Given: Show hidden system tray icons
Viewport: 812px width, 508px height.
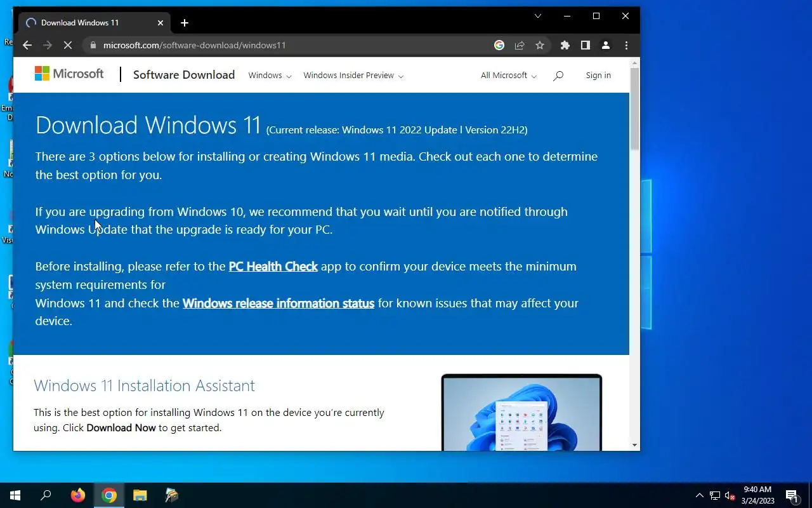Looking at the screenshot, I should pyautogui.click(x=700, y=496).
